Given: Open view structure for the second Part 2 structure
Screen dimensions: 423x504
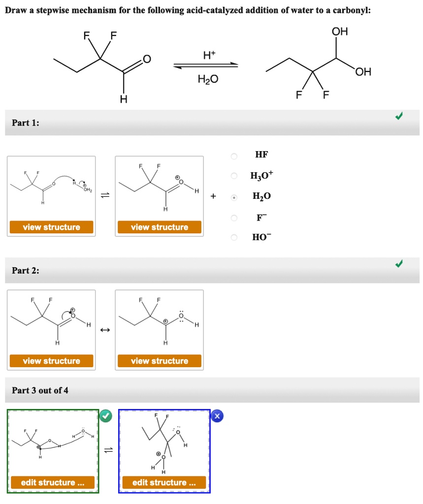Looking at the screenshot, I should [x=159, y=361].
